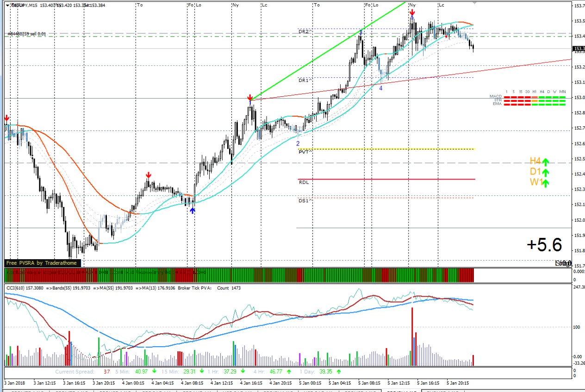Screen dimensions: 585x392
Task: Click the +5.6 pips profit text
Action: click(x=544, y=245)
